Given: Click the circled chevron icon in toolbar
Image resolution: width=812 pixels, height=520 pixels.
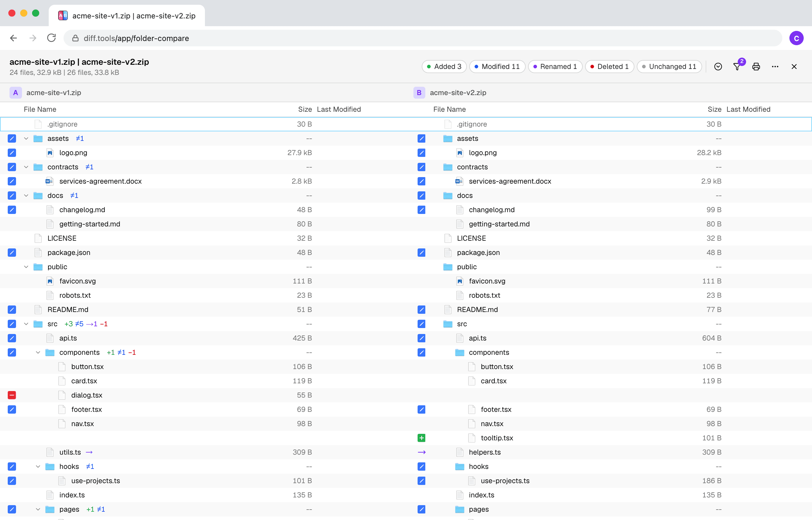Looking at the screenshot, I should tap(718, 67).
